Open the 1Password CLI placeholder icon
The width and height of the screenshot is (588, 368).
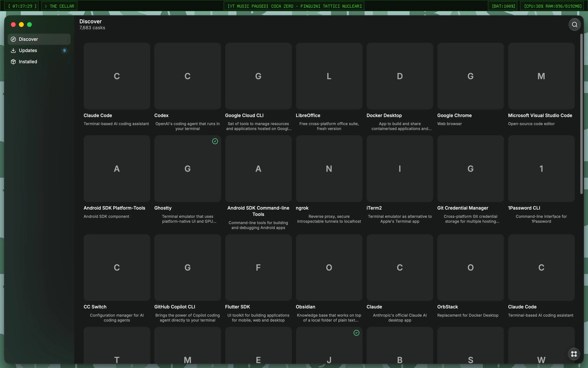coord(541,169)
